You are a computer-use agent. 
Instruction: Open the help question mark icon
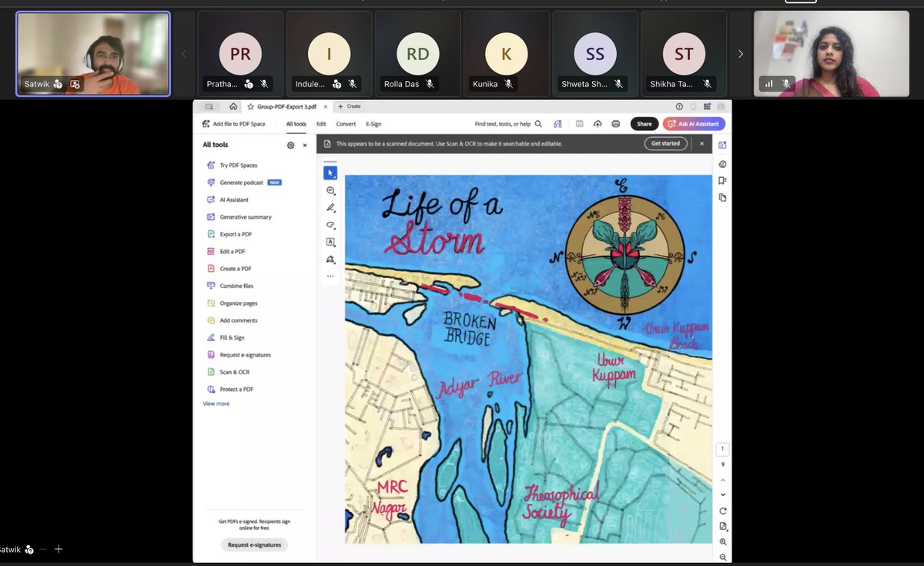(679, 106)
